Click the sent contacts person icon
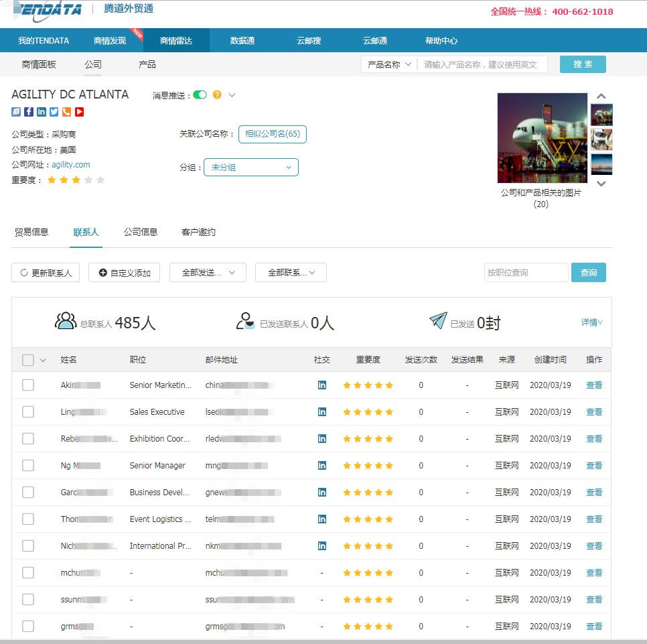The width and height of the screenshot is (647, 644). [246, 321]
